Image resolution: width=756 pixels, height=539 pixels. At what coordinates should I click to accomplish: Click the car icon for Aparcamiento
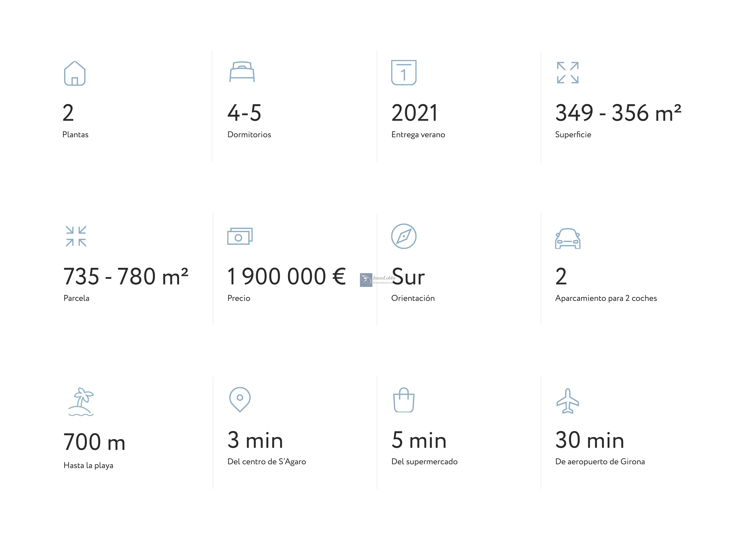tap(568, 238)
